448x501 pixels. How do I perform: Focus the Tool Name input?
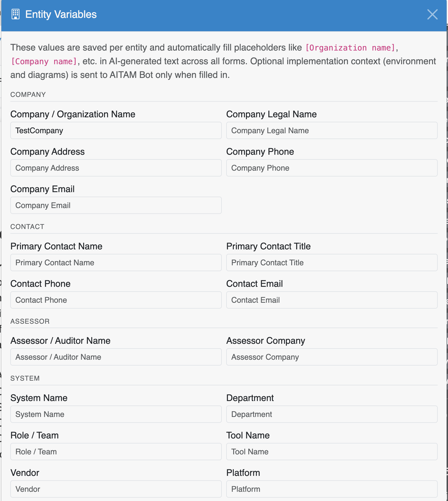(x=332, y=452)
